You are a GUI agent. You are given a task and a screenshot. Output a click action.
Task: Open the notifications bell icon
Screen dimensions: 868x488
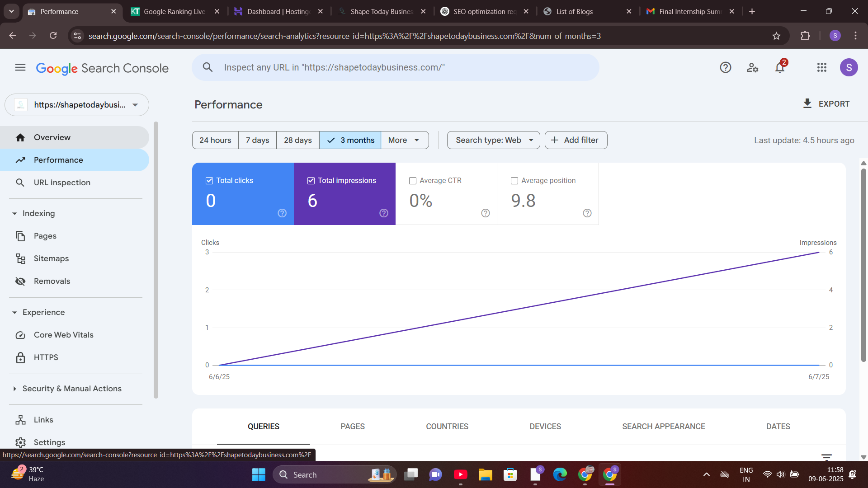pos(779,68)
